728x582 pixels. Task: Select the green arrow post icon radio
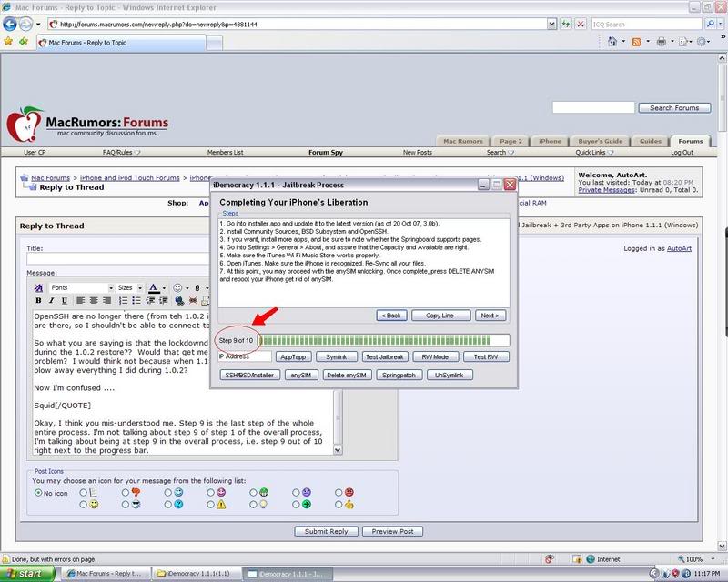point(296,505)
